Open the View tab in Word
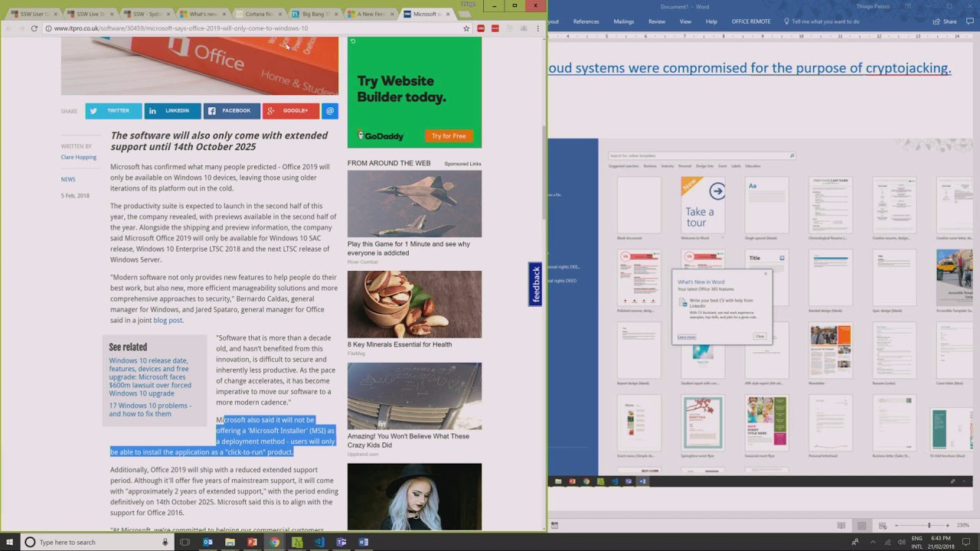 (x=685, y=21)
